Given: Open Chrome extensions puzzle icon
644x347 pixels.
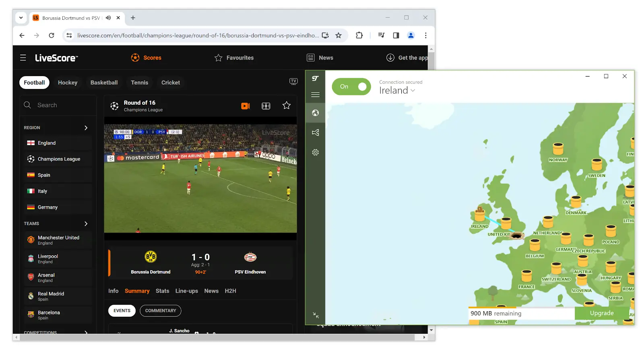Looking at the screenshot, I should tap(359, 35).
